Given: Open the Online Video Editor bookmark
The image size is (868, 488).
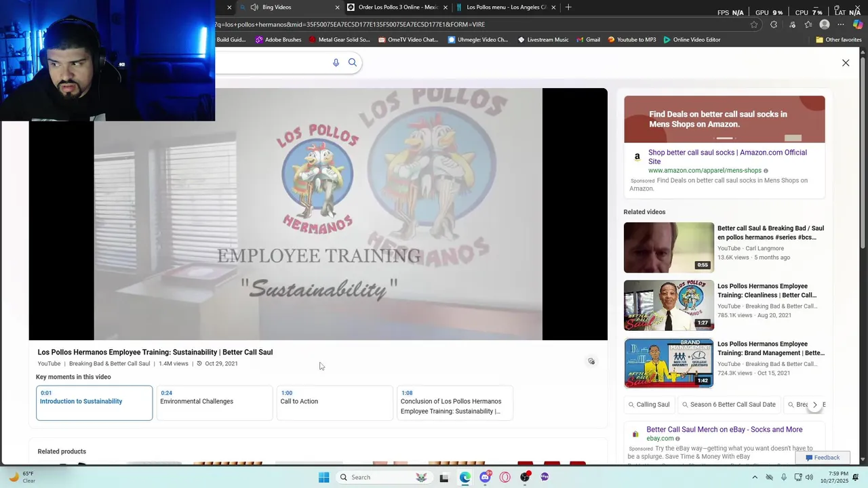Looking at the screenshot, I should pos(692,40).
